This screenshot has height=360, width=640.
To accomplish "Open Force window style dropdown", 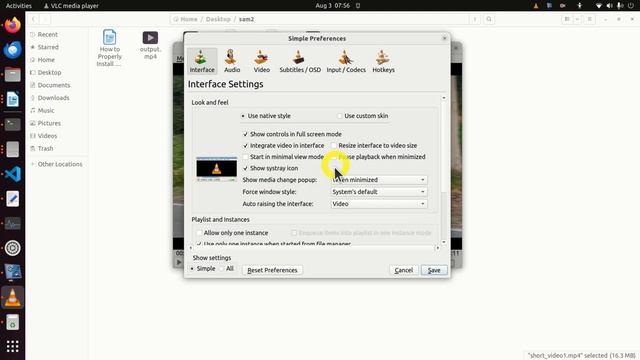I will pos(379,192).
